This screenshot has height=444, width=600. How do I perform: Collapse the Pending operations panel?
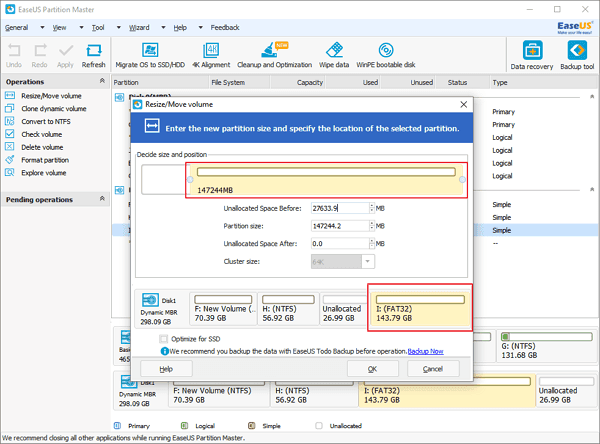tap(102, 199)
